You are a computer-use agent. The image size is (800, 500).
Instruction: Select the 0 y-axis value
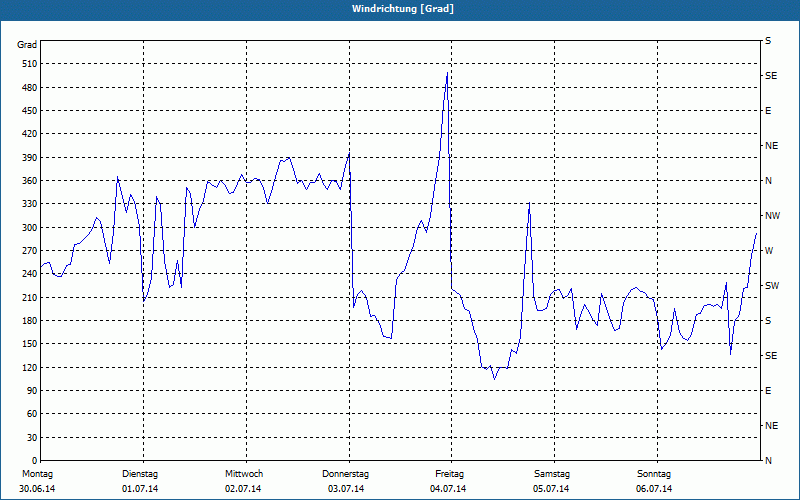(x=34, y=461)
